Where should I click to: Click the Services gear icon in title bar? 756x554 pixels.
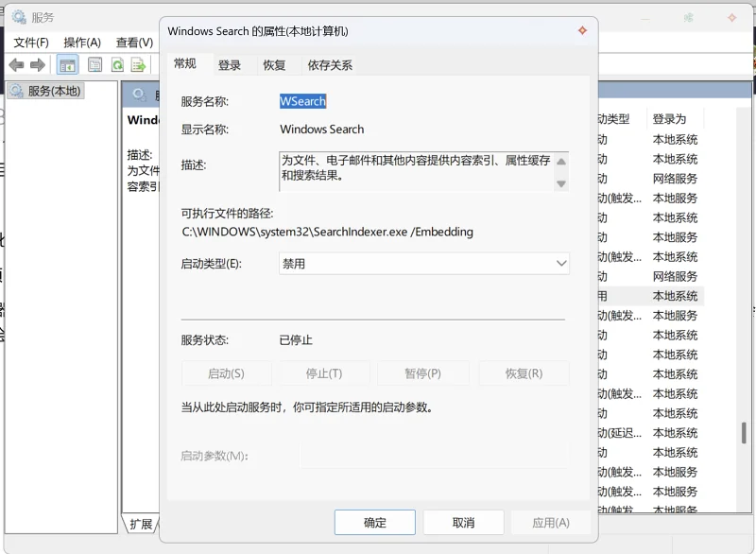click(19, 17)
